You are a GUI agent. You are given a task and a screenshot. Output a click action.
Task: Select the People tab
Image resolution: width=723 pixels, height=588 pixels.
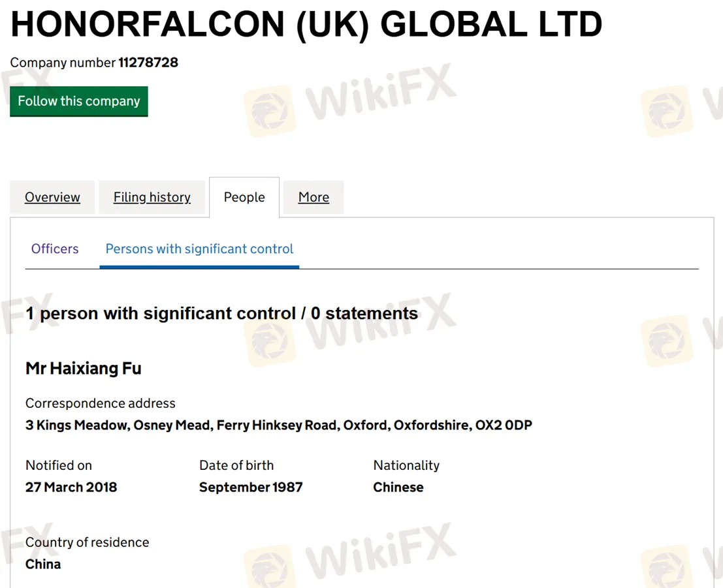click(x=244, y=197)
